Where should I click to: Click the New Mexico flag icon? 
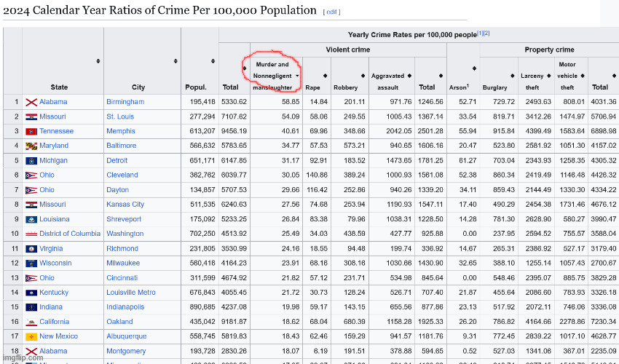pyautogui.click(x=31, y=336)
